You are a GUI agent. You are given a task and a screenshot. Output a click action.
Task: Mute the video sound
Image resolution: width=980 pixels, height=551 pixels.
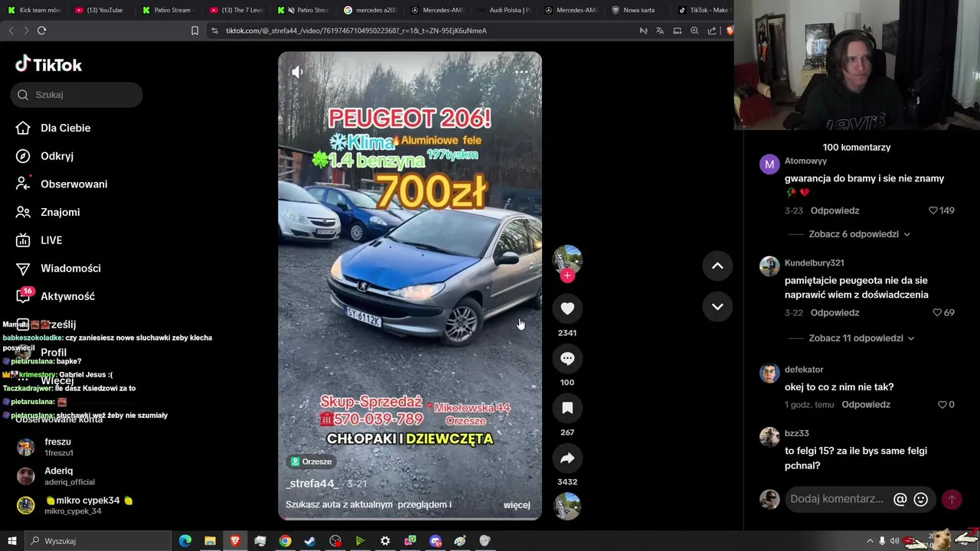[x=297, y=72]
